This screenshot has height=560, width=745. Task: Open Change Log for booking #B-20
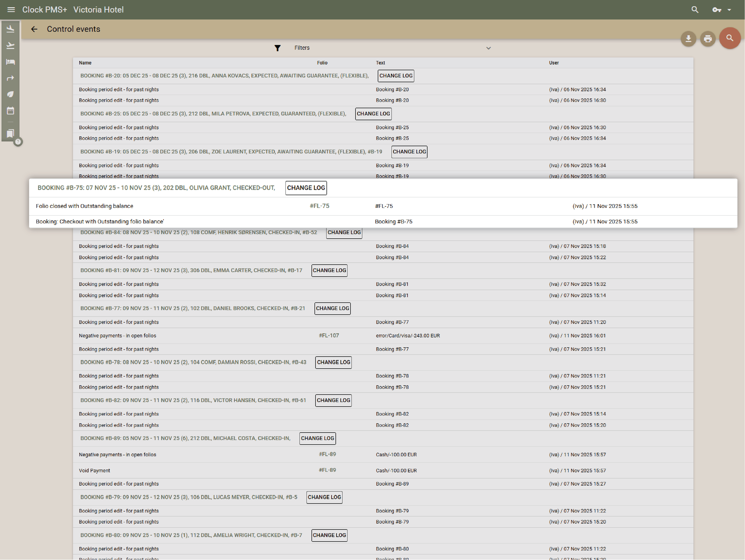point(396,76)
